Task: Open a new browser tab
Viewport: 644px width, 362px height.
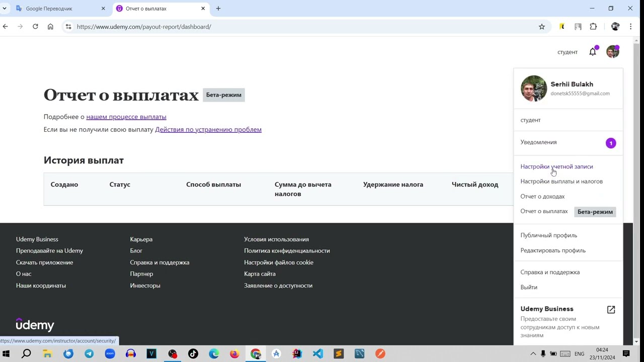Action: click(218, 9)
